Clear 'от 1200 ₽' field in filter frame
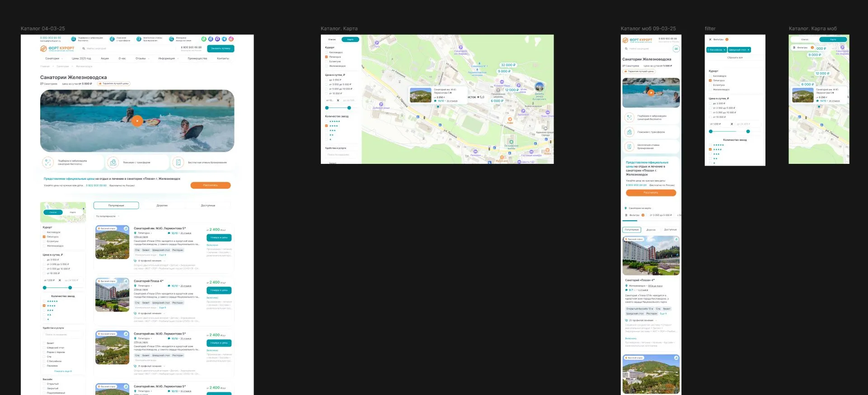This screenshot has height=395, width=868. coord(732,124)
